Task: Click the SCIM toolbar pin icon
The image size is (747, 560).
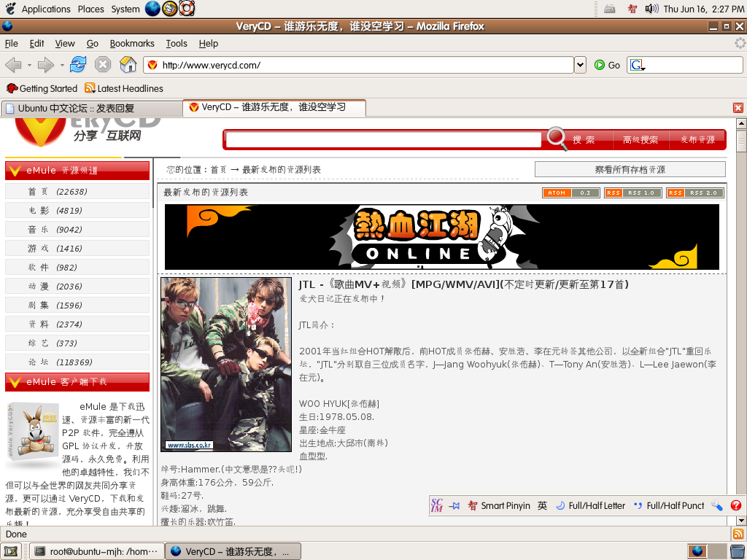Action: pos(454,506)
